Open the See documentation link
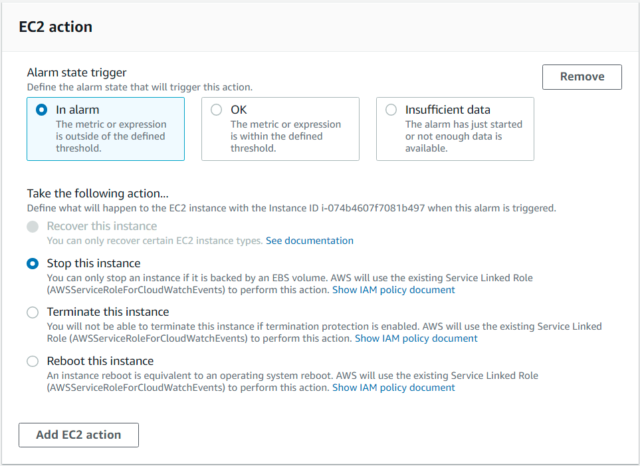 pos(309,241)
